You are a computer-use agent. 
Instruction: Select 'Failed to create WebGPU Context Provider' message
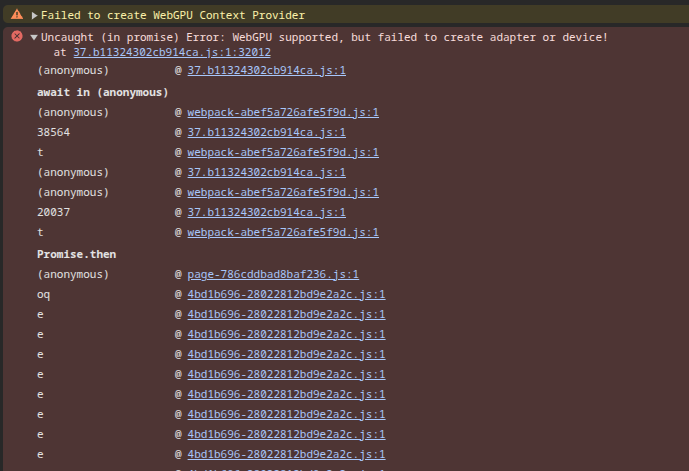pos(173,15)
